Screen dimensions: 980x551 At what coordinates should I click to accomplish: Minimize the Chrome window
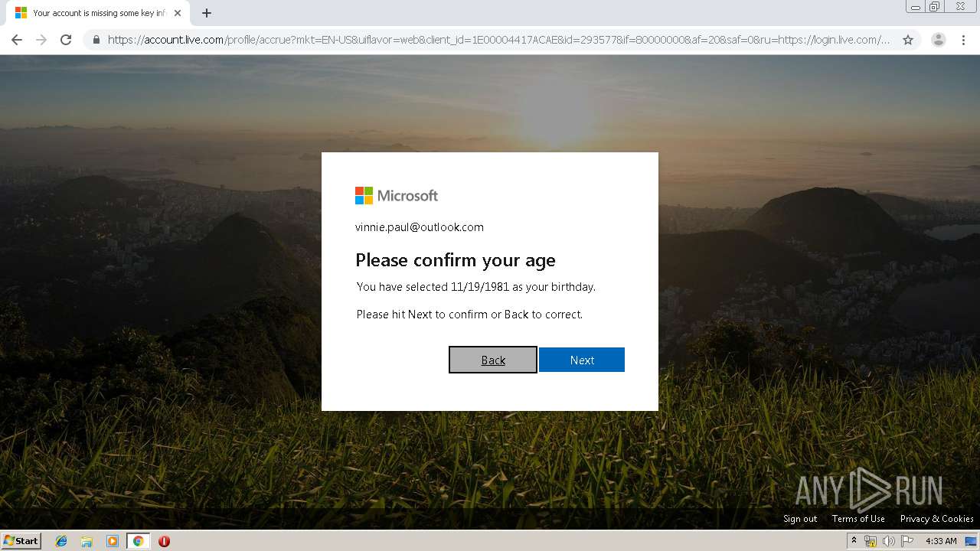pos(916,7)
